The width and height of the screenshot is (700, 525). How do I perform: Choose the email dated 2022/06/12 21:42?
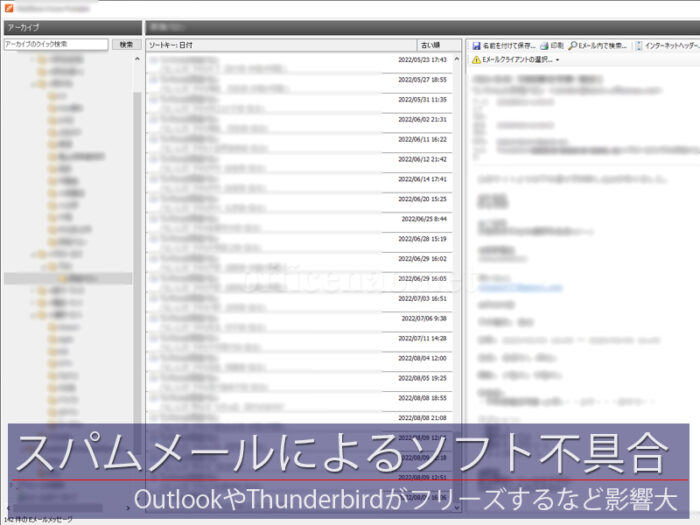pyautogui.click(x=299, y=163)
